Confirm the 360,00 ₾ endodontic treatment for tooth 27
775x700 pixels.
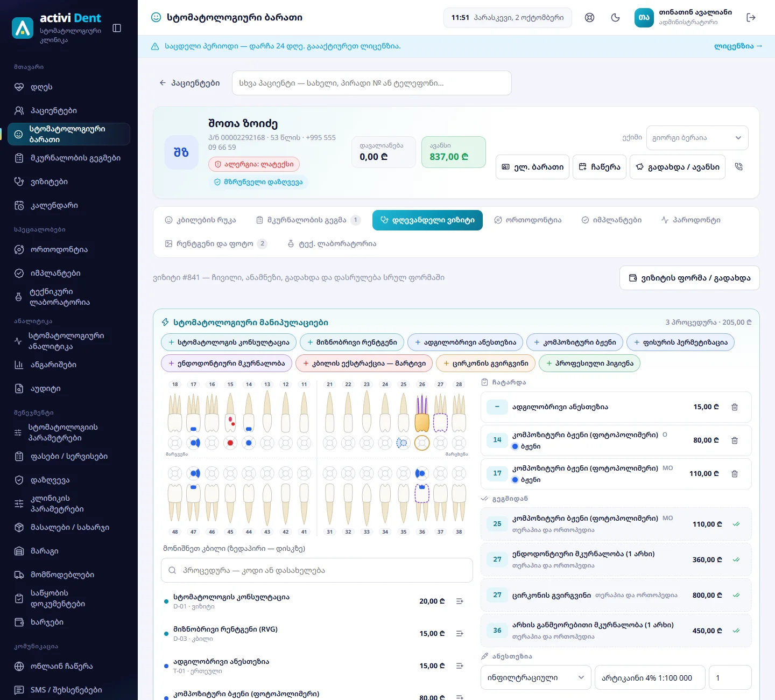(x=736, y=559)
